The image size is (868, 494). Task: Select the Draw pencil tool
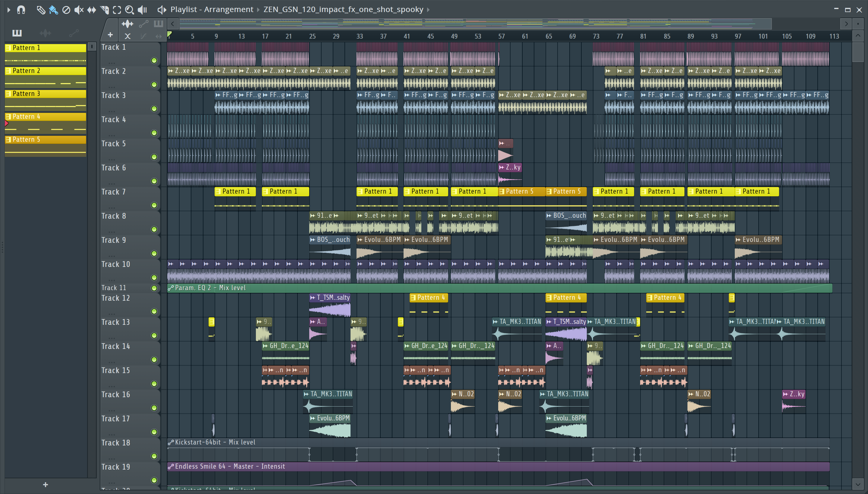41,10
